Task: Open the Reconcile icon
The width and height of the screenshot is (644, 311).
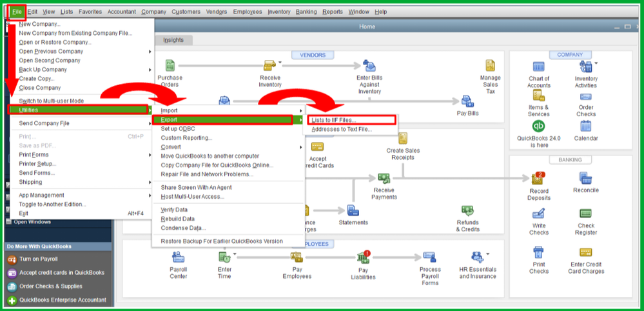Action: click(586, 178)
